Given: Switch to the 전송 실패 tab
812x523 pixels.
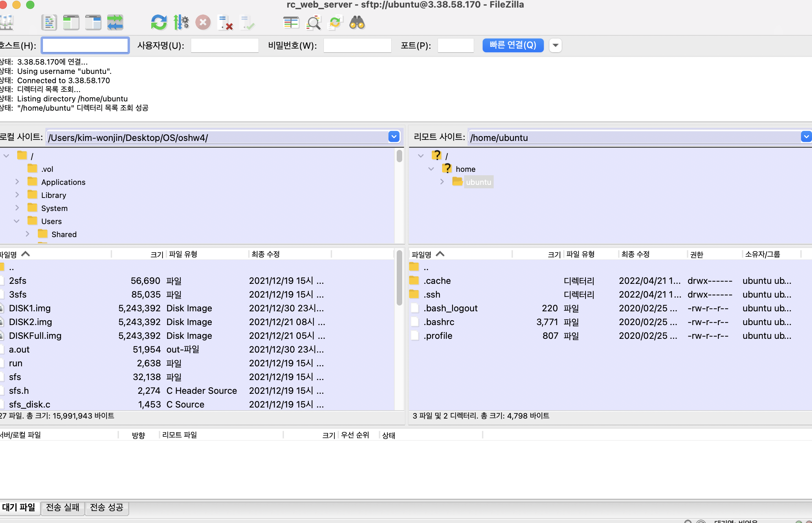Looking at the screenshot, I should [x=63, y=507].
